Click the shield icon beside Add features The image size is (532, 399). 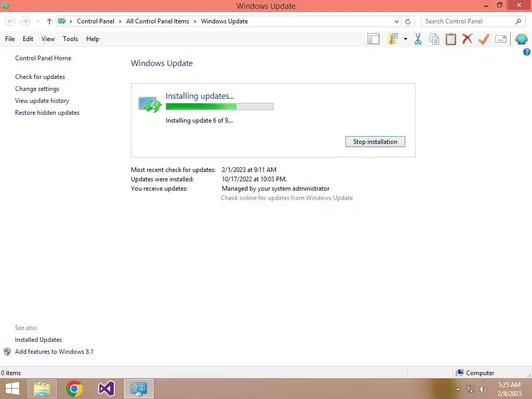[x=7, y=352]
